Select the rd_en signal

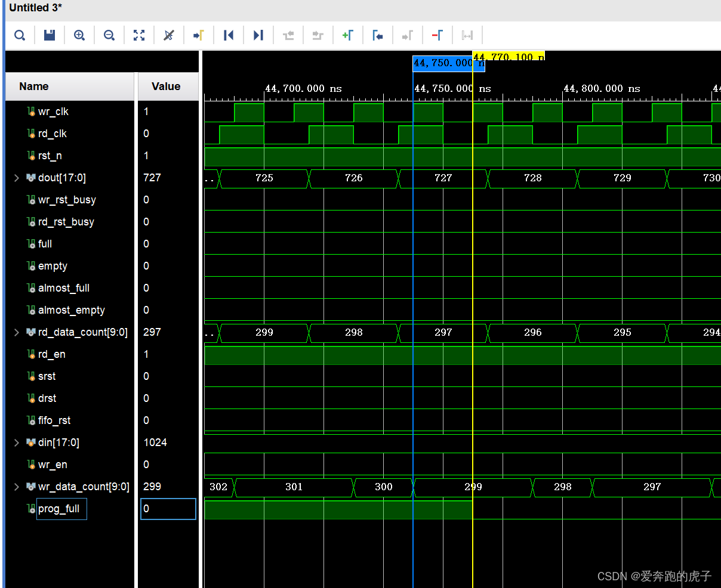52,354
